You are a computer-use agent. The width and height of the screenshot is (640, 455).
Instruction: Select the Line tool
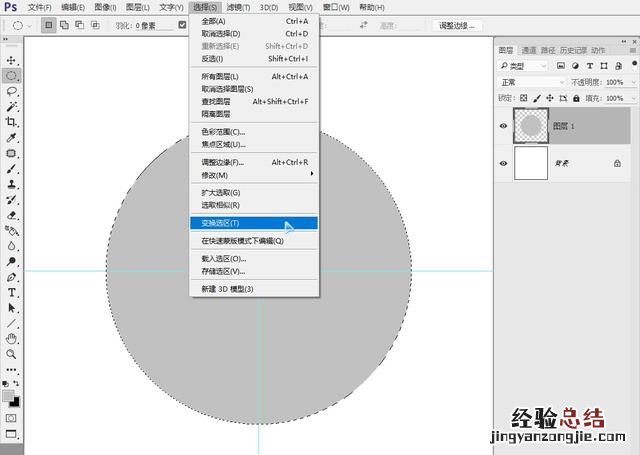pos(11,324)
